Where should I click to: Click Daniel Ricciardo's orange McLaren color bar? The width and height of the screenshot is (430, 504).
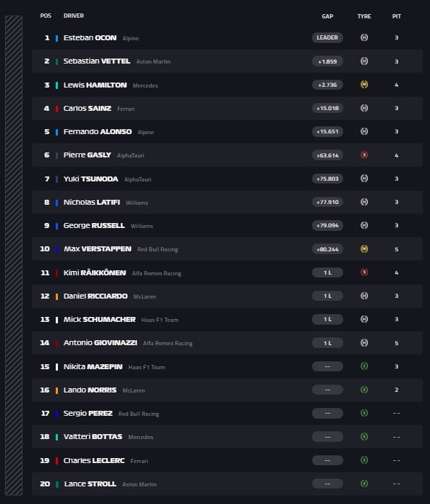tap(56, 296)
